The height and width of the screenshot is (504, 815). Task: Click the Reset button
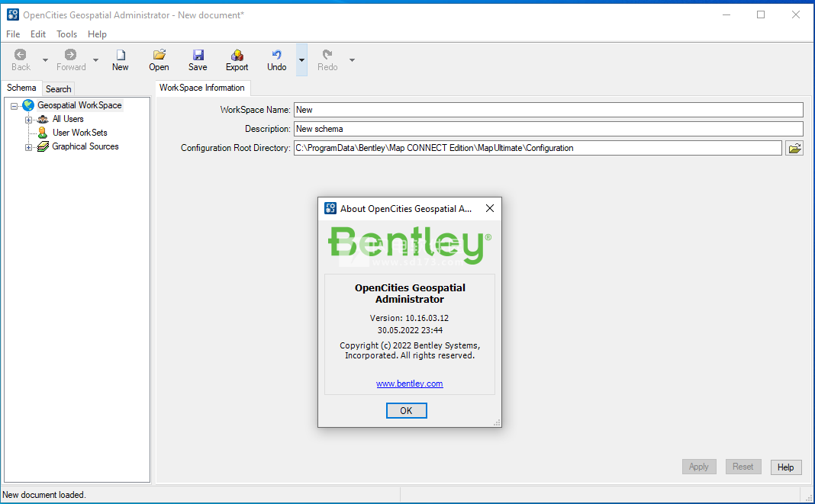point(743,467)
